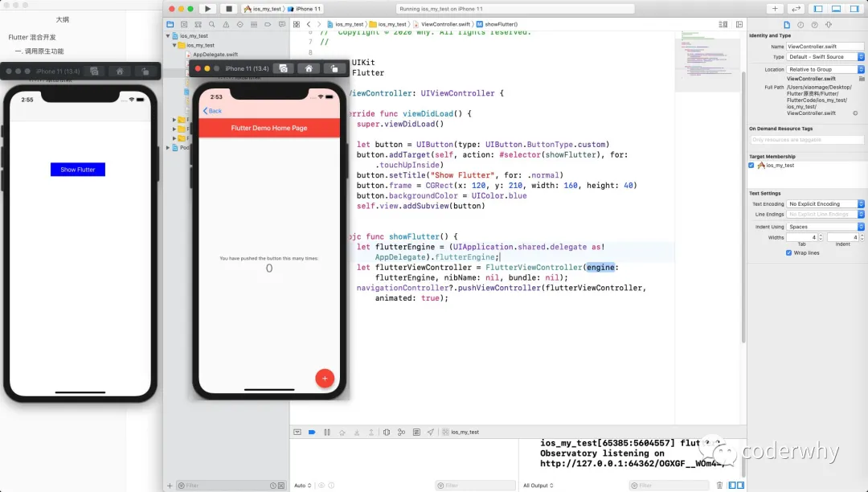Viewport: 868px width, 492px height.
Task: Click Simulate Location arrow icon
Action: pos(430,433)
